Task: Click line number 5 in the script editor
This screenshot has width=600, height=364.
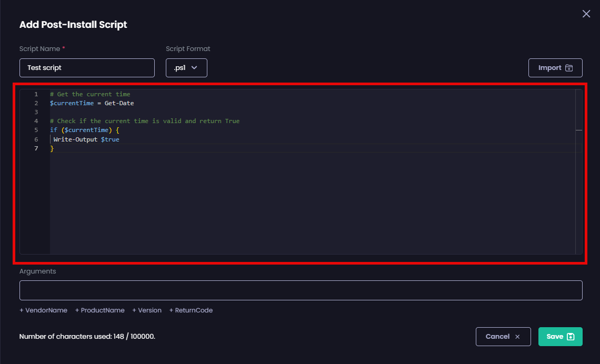Action: [36, 130]
